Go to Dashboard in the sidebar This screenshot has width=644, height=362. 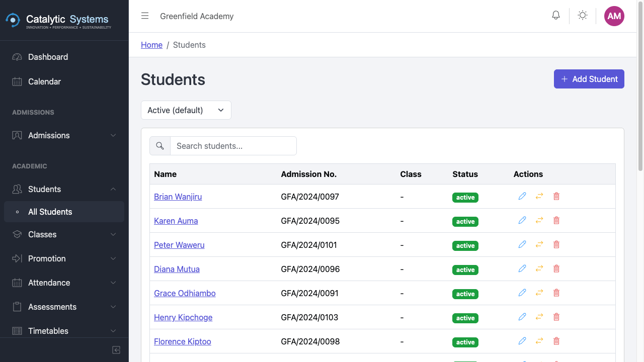64,57
